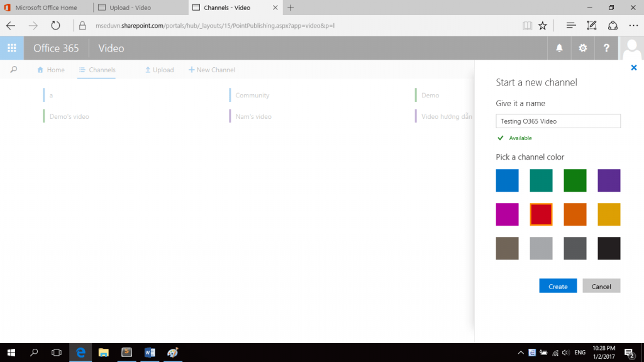Open a new browser tab

pyautogui.click(x=291, y=8)
